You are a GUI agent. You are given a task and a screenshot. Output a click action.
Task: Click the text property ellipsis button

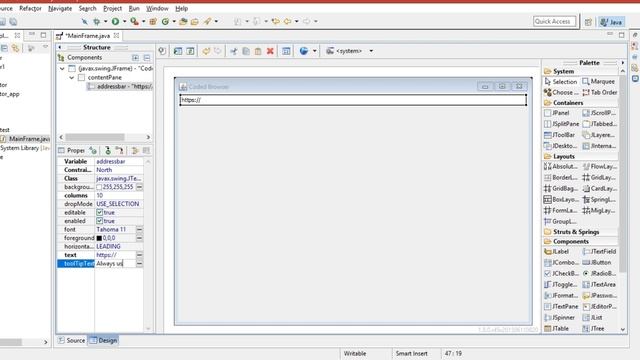click(139, 255)
